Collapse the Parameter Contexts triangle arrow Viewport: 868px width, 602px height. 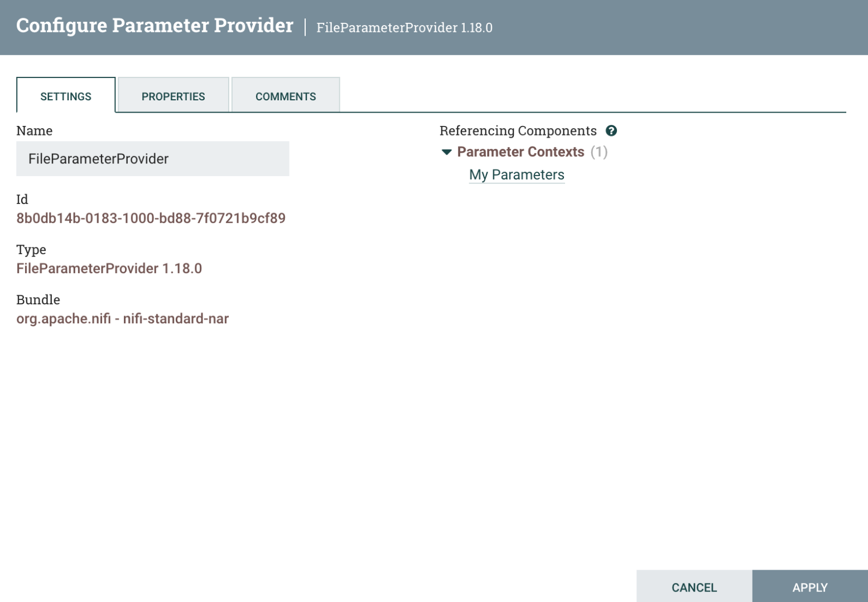(446, 152)
